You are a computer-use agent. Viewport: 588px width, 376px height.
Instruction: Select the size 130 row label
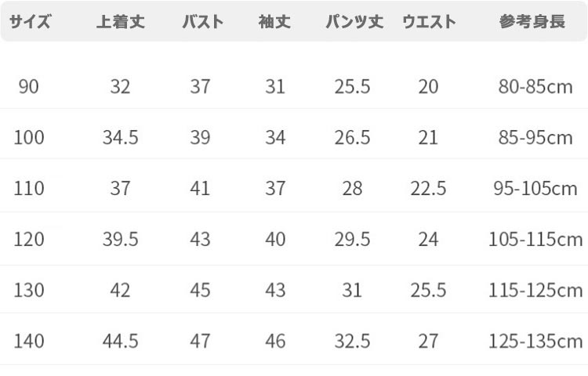(29, 290)
